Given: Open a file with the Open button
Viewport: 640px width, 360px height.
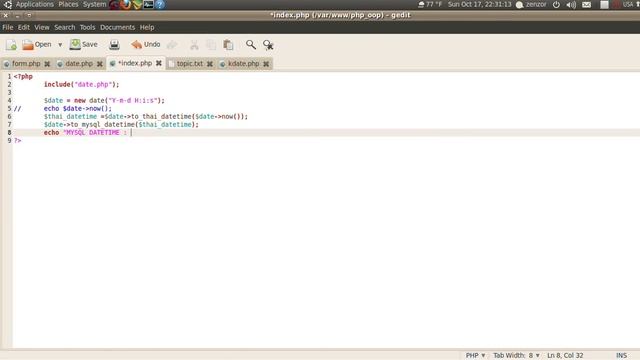Looking at the screenshot, I should click(x=37, y=44).
